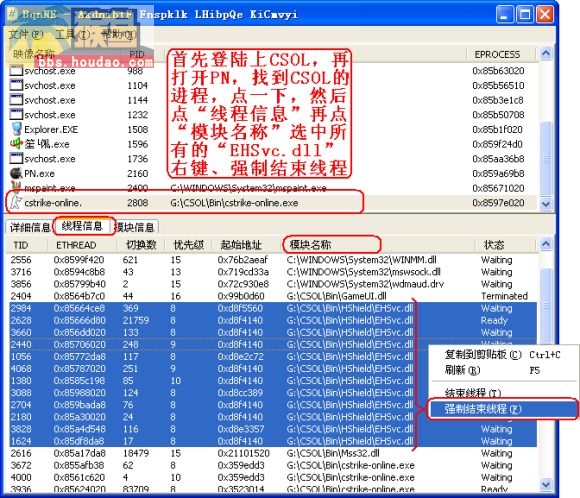Sort threads by ETHREAD column header
This screenshot has height=498, width=580.
(x=81, y=245)
